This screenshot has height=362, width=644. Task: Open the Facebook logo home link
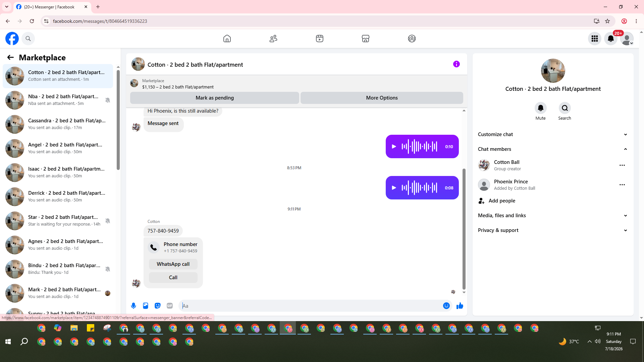[12, 39]
